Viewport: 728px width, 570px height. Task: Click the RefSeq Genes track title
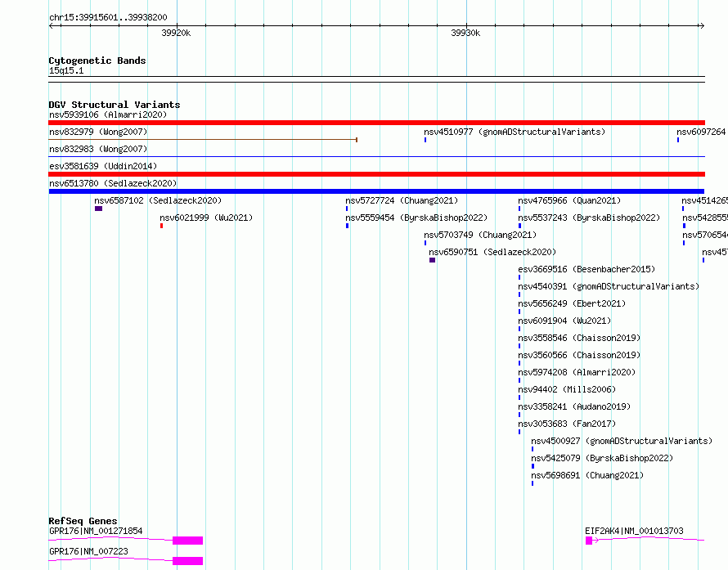coord(83,521)
